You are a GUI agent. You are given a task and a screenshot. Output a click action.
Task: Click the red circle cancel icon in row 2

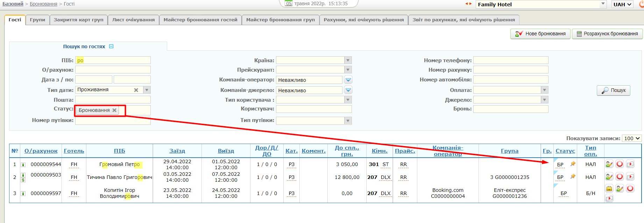point(620,177)
